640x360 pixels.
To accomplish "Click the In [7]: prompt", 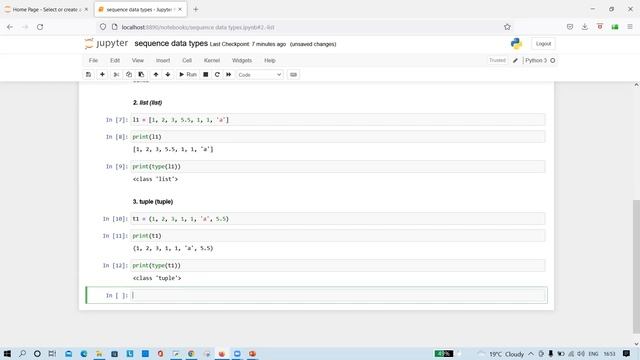I will (117, 120).
